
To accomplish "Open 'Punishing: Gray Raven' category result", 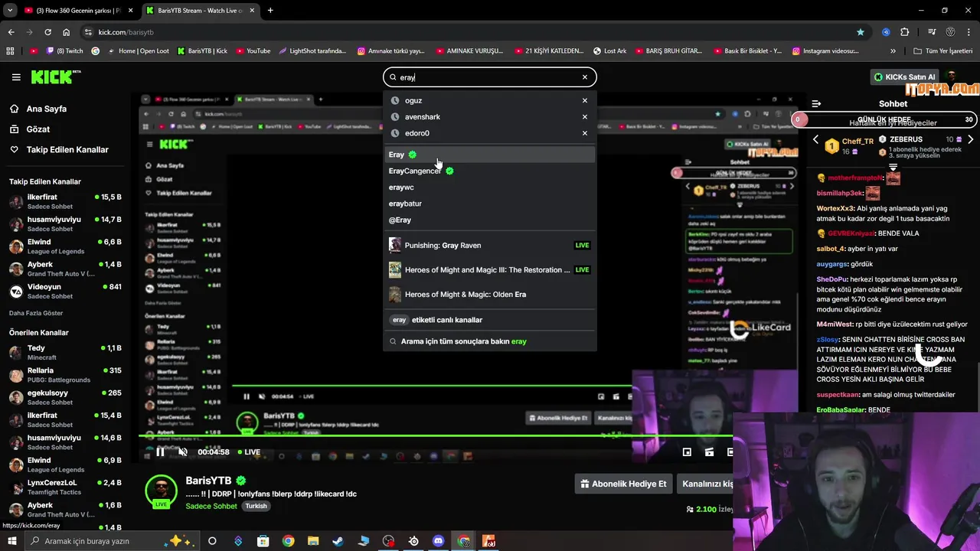I will [x=490, y=246].
